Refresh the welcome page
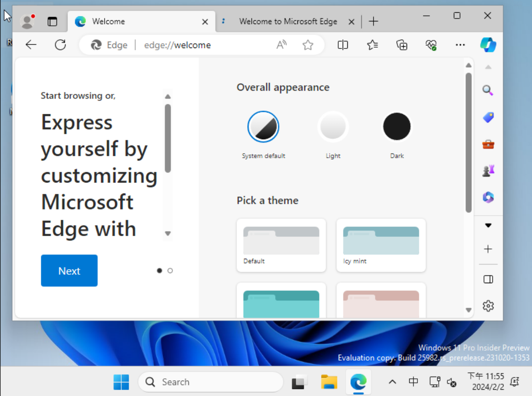The height and width of the screenshot is (396, 532). [60, 45]
